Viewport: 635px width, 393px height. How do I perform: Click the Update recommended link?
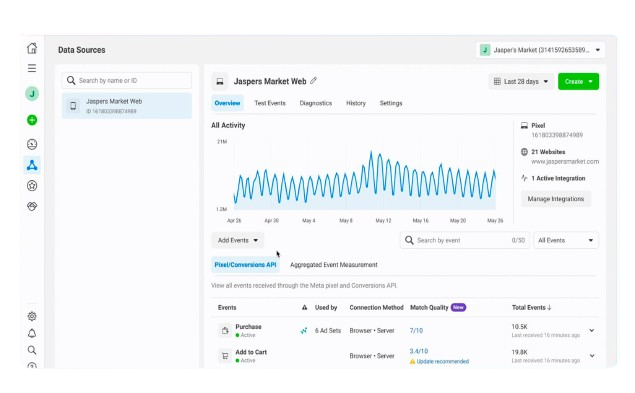(x=443, y=361)
